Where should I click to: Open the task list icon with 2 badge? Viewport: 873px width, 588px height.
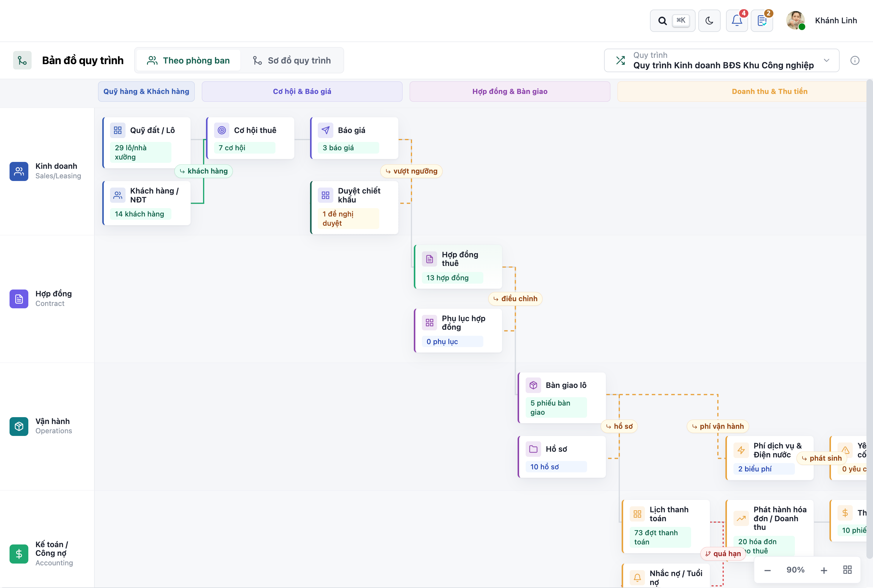(762, 21)
